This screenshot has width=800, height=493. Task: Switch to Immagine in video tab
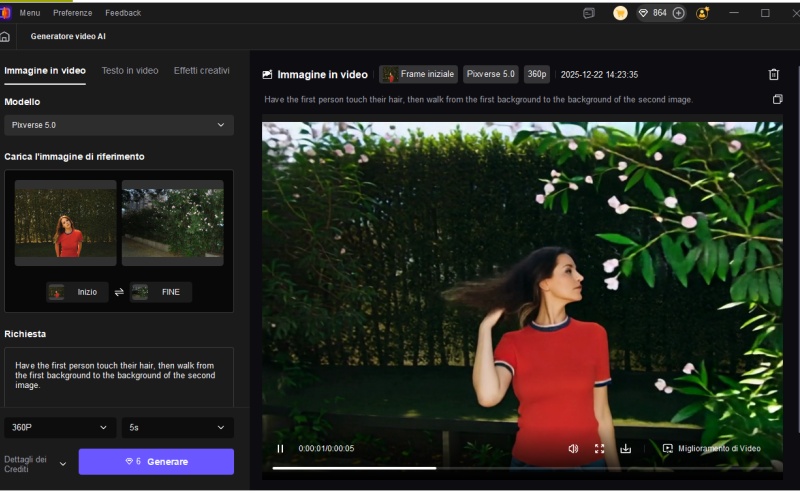45,71
